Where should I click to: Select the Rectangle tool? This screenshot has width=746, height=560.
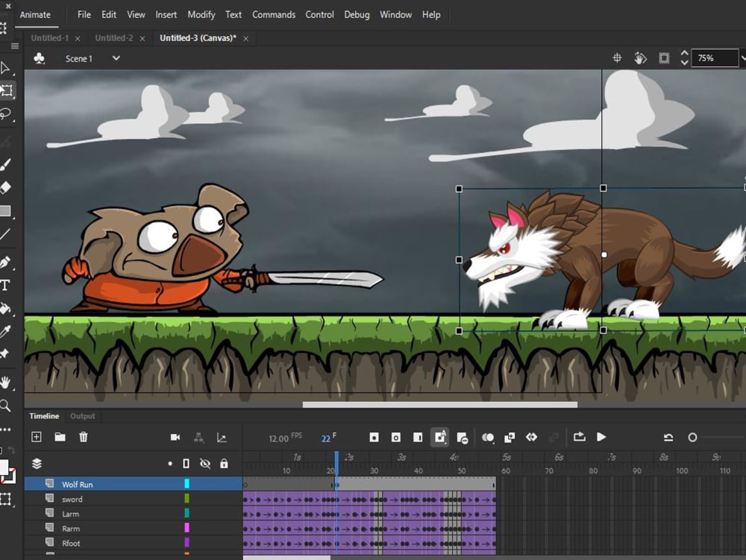6,211
